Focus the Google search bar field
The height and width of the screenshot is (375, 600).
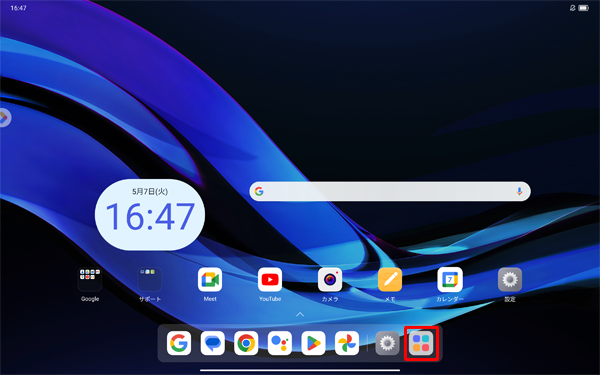point(390,191)
